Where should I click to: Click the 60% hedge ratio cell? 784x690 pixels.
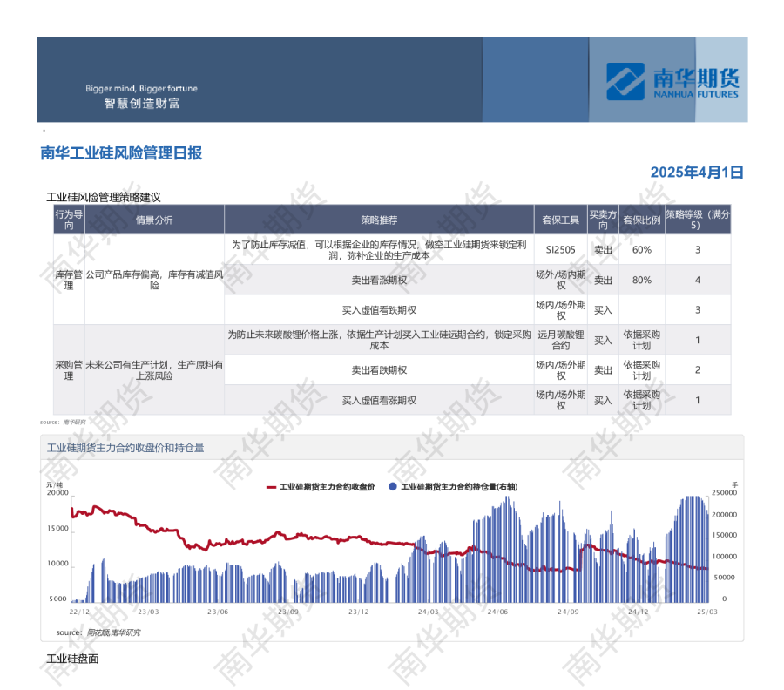pyautogui.click(x=641, y=250)
